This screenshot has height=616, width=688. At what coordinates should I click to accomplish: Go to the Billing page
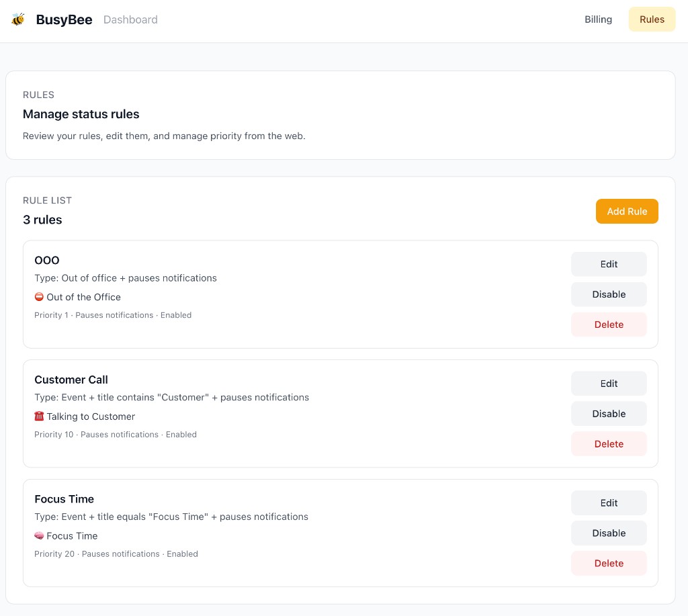point(598,19)
